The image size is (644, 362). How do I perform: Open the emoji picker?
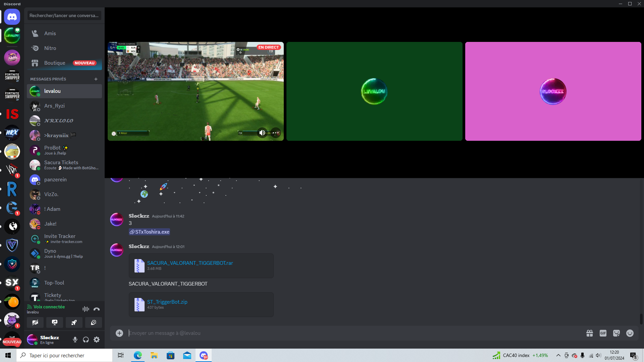click(630, 333)
